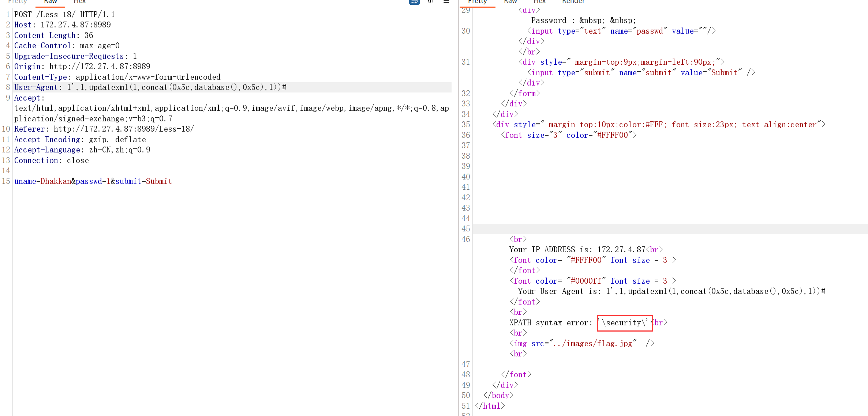868x416 pixels.
Task: Click the Your IP ADDRESS is: 172.27.4.87 text
Action: click(x=577, y=250)
